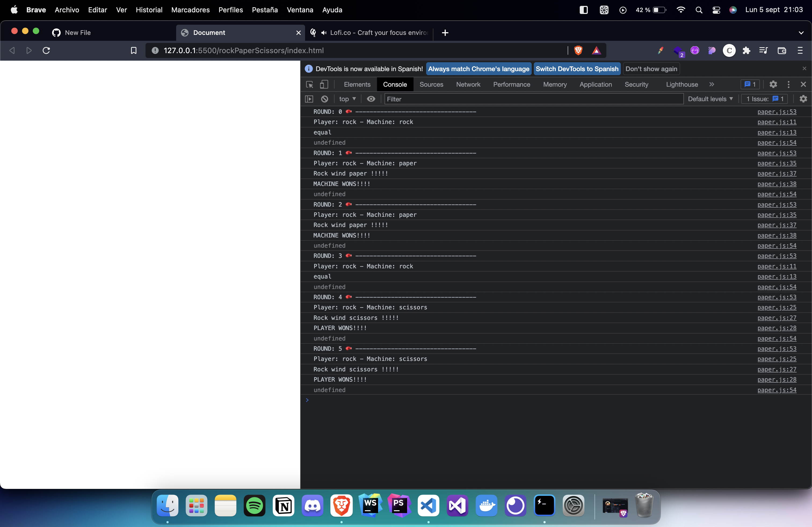Screen dimensions: 812x527
Task: Dismiss the DevTools language info bar
Action: coord(804,68)
